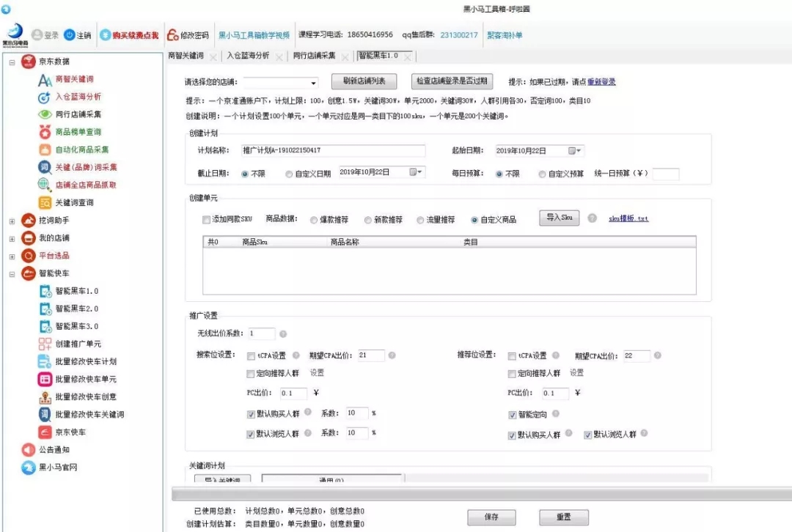This screenshot has width=792, height=532.
Task: Click the 重置 button
Action: point(564,517)
